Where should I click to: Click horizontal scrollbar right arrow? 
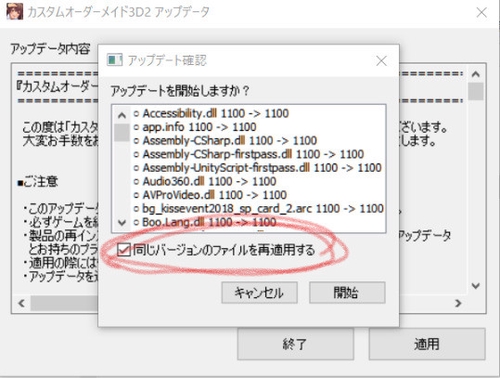[x=458, y=303]
